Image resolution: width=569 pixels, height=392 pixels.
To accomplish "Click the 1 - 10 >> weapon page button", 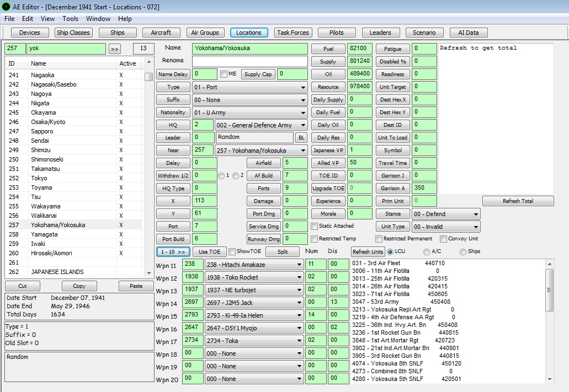I will click(173, 252).
